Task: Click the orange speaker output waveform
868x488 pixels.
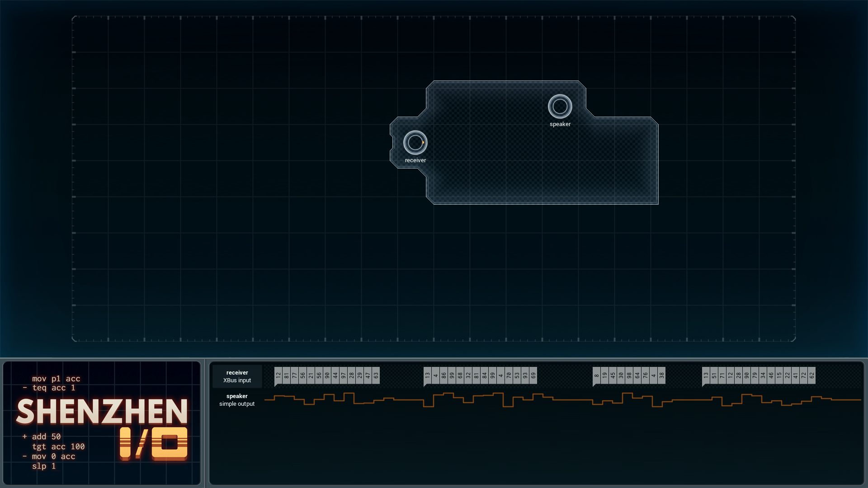Action: coord(563,400)
